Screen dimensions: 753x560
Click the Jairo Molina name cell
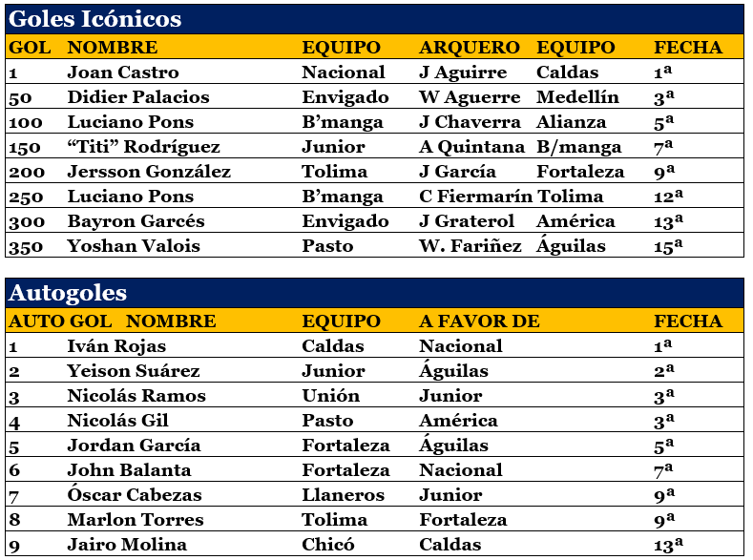(127, 545)
